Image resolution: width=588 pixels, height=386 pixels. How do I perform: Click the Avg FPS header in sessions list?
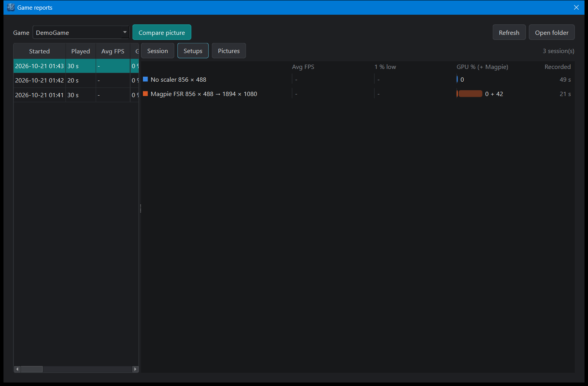(113, 51)
